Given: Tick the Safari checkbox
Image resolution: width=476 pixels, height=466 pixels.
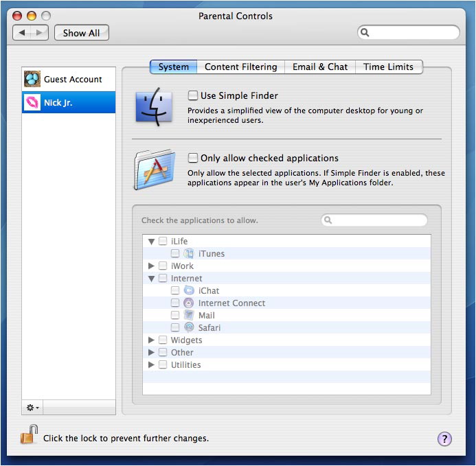Looking at the screenshot, I should click(175, 327).
